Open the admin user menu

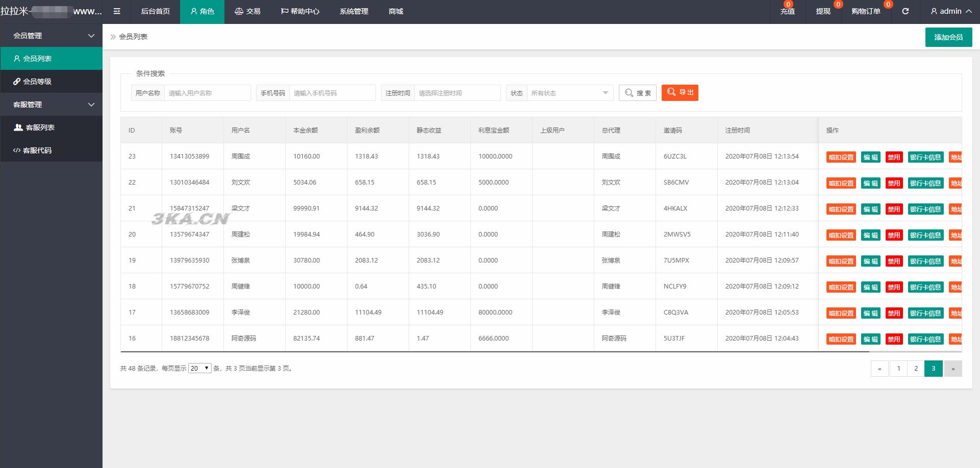[x=951, y=11]
